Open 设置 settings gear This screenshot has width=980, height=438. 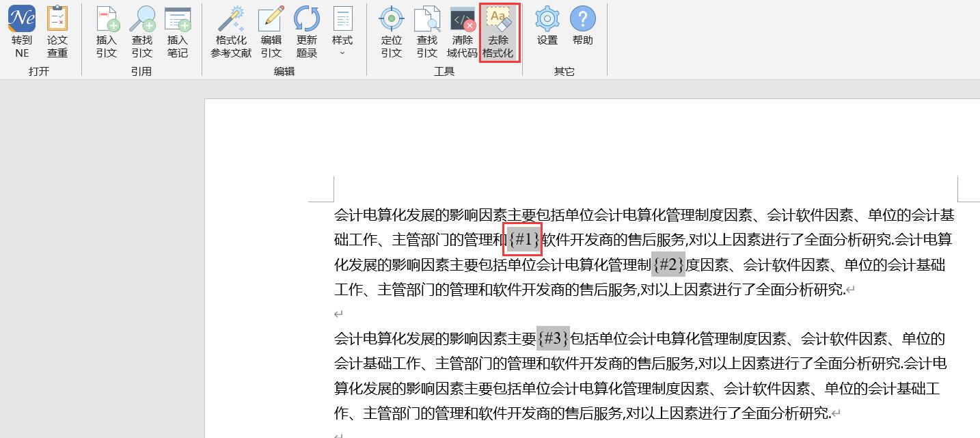coord(547,27)
